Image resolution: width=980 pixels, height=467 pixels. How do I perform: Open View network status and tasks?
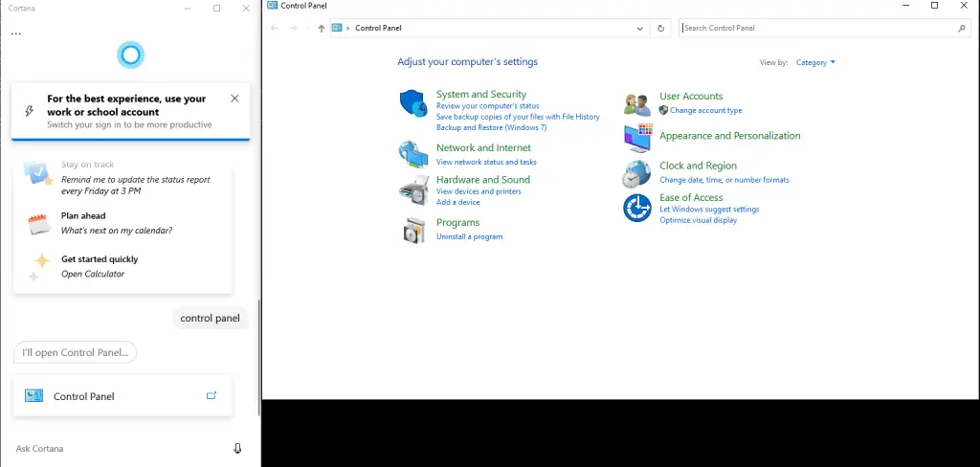click(x=486, y=162)
